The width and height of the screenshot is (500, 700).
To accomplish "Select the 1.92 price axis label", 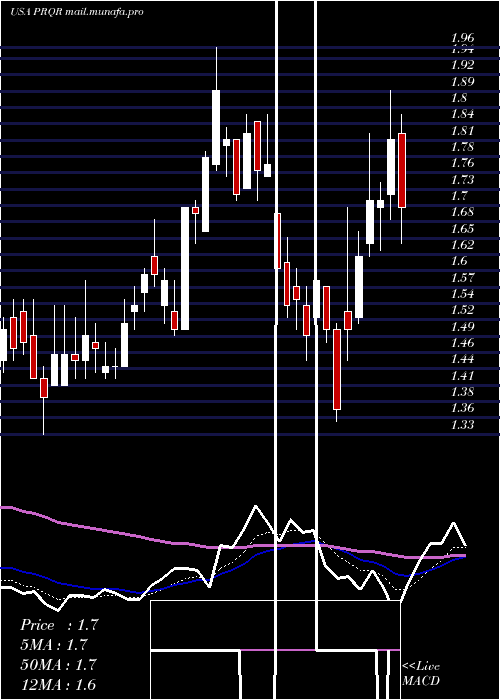I will 462,65.
